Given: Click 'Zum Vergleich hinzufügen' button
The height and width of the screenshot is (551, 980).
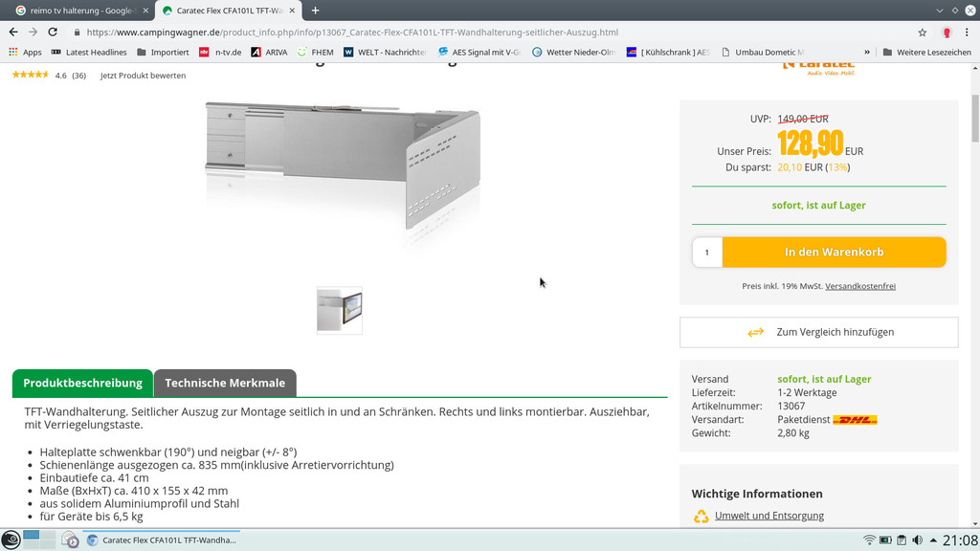Looking at the screenshot, I should [819, 332].
